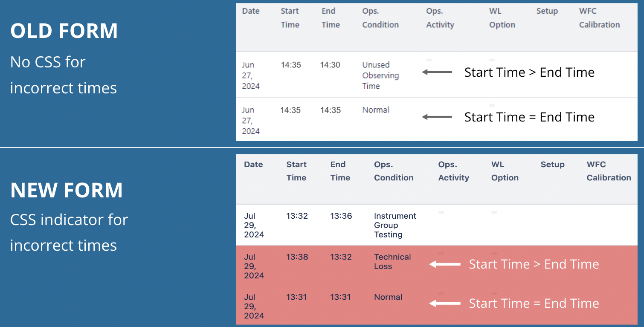Click the white arrow beside Technical Loss row
This screenshot has width=644, height=327.
coord(445,264)
